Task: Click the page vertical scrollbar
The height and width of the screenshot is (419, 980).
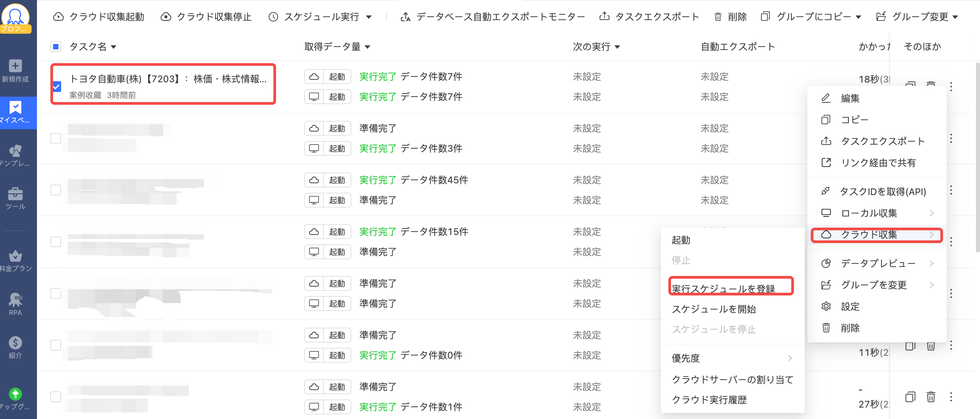Action: (x=977, y=158)
